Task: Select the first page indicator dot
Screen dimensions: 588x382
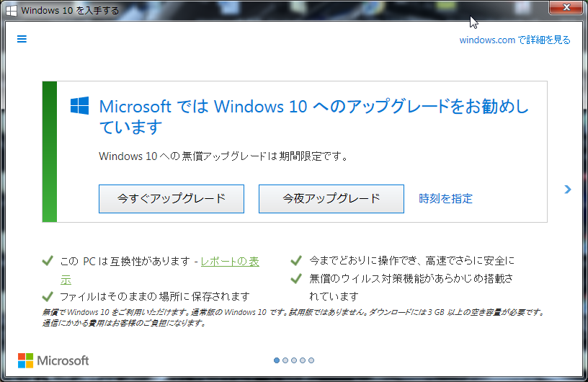Action: click(x=277, y=360)
